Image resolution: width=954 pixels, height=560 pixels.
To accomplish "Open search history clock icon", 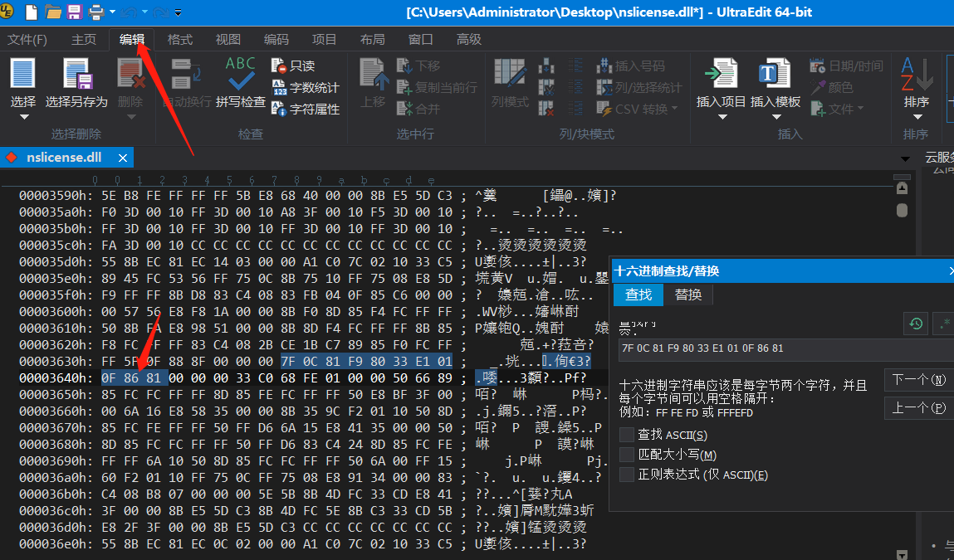I will pyautogui.click(x=916, y=324).
